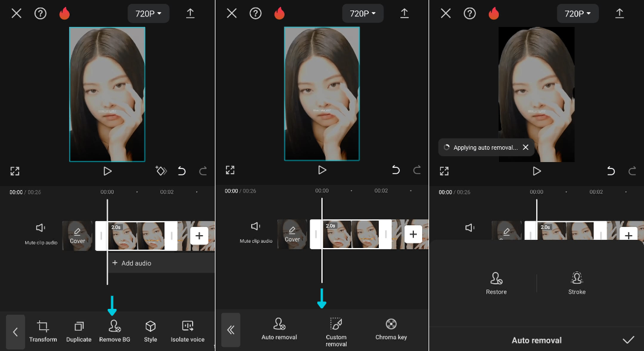Click the Restore background icon

tap(496, 283)
